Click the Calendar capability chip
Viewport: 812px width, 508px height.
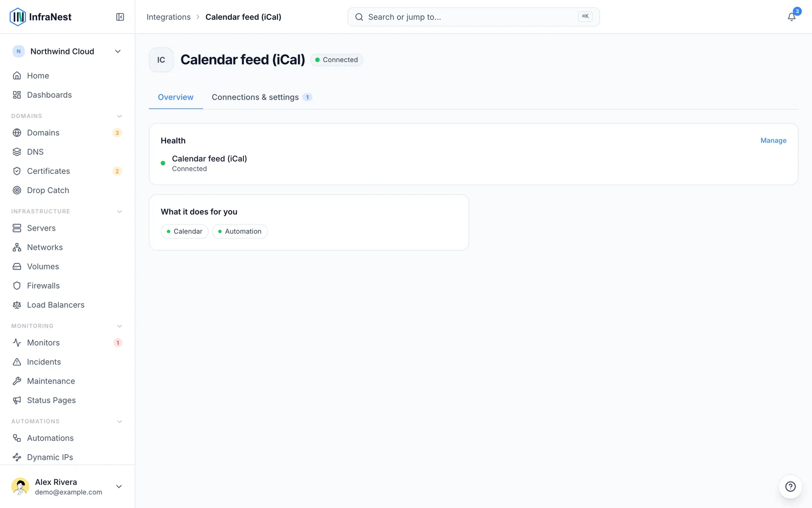(185, 232)
